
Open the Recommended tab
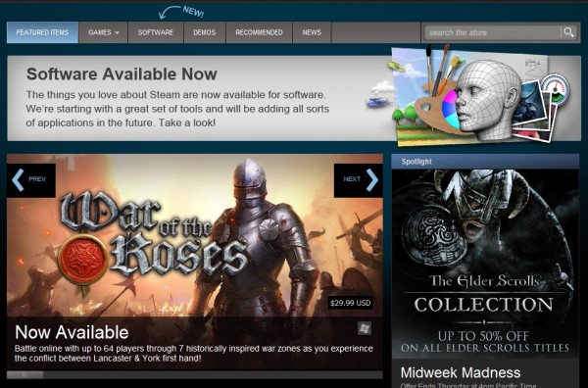click(x=259, y=32)
